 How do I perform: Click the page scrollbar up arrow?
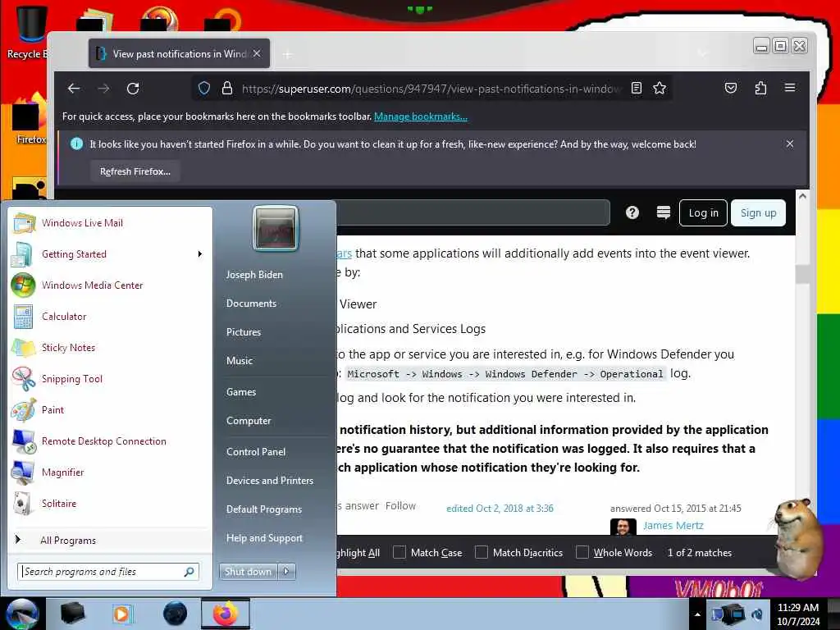coord(802,196)
